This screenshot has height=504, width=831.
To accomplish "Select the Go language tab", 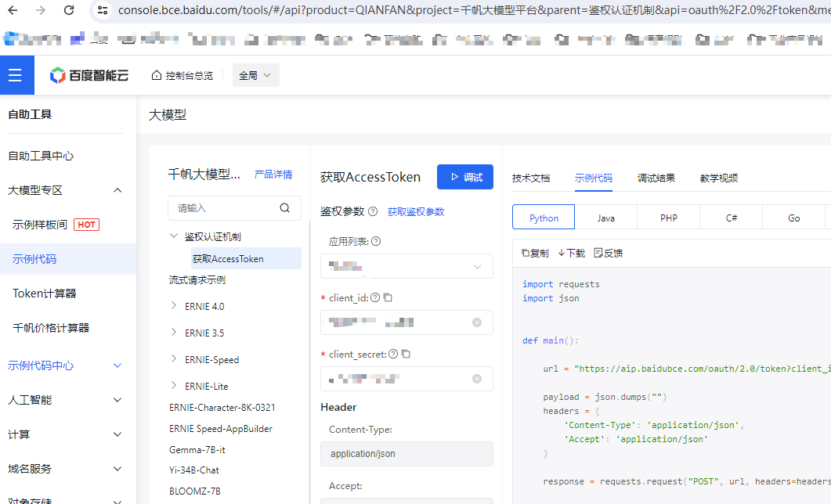I will tap(794, 218).
